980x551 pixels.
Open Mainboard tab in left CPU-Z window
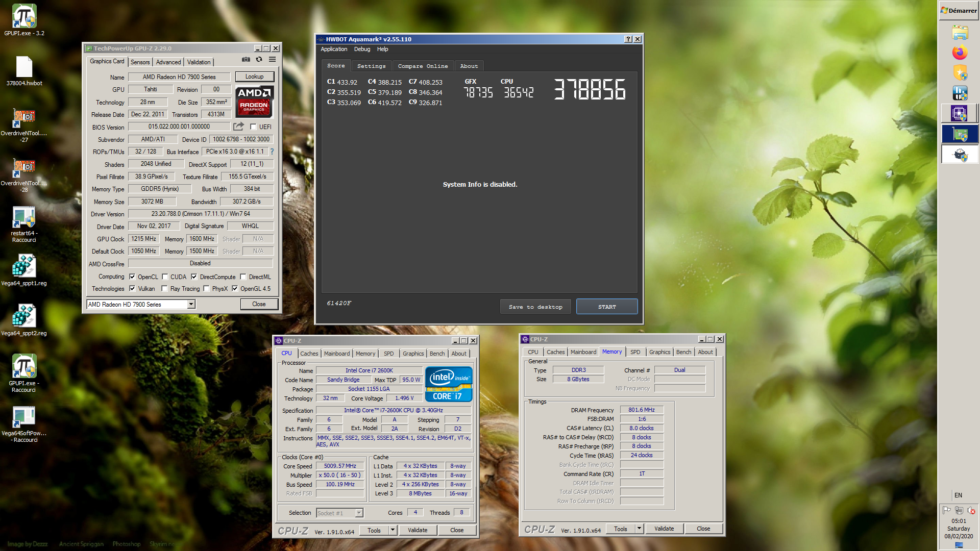point(337,354)
